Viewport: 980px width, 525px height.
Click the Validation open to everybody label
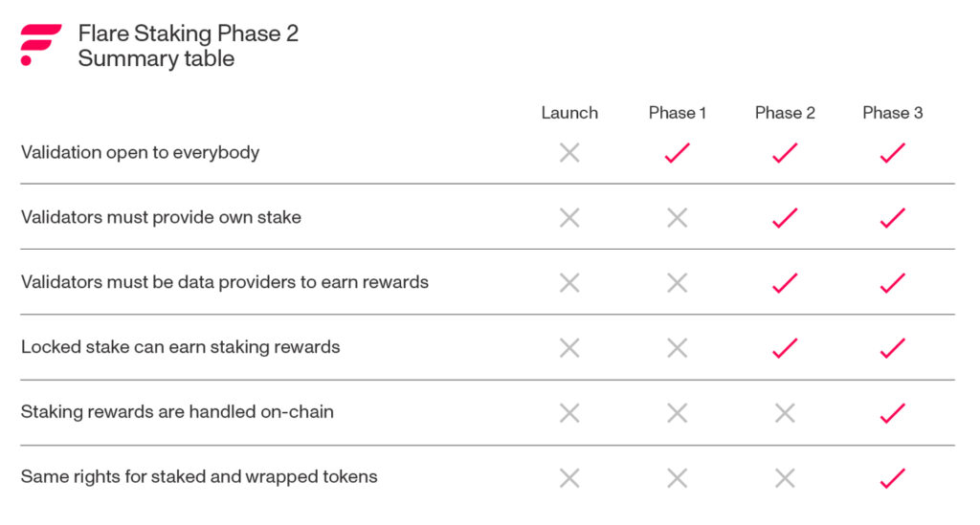click(x=140, y=153)
